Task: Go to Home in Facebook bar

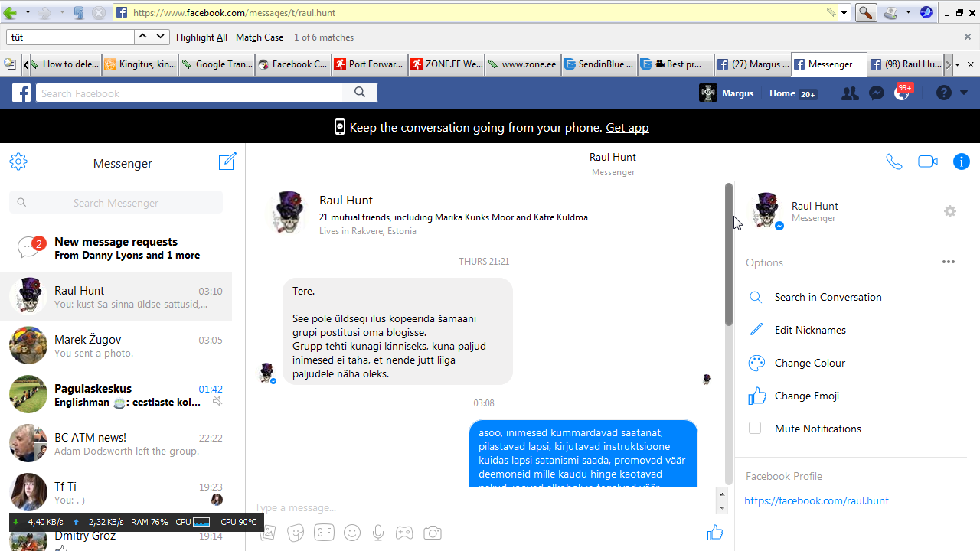Action: [782, 93]
